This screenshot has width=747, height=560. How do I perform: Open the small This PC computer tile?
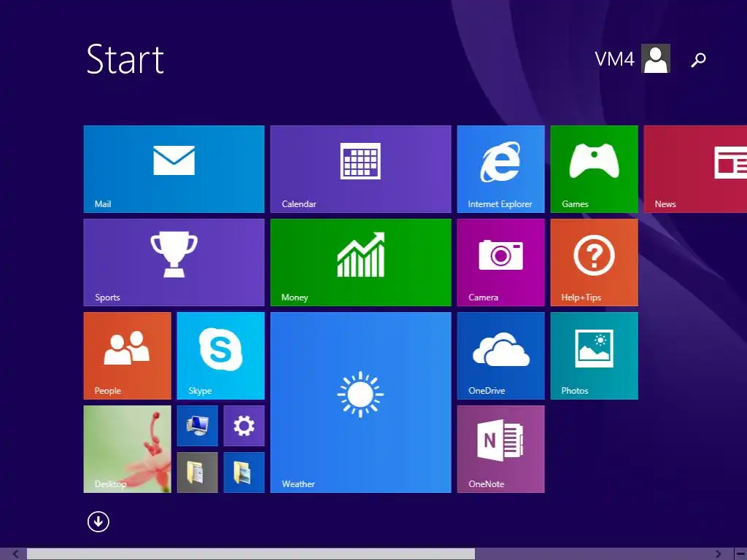[x=197, y=426]
